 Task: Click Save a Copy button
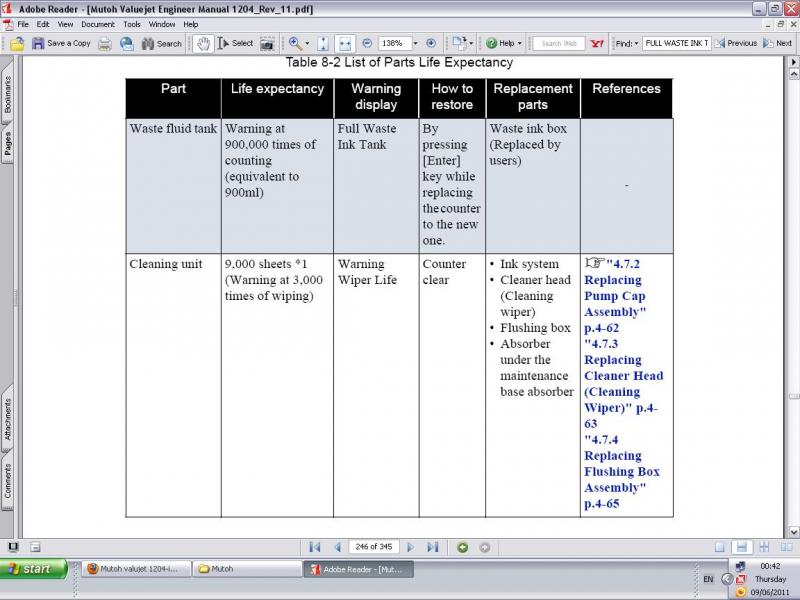[61, 43]
